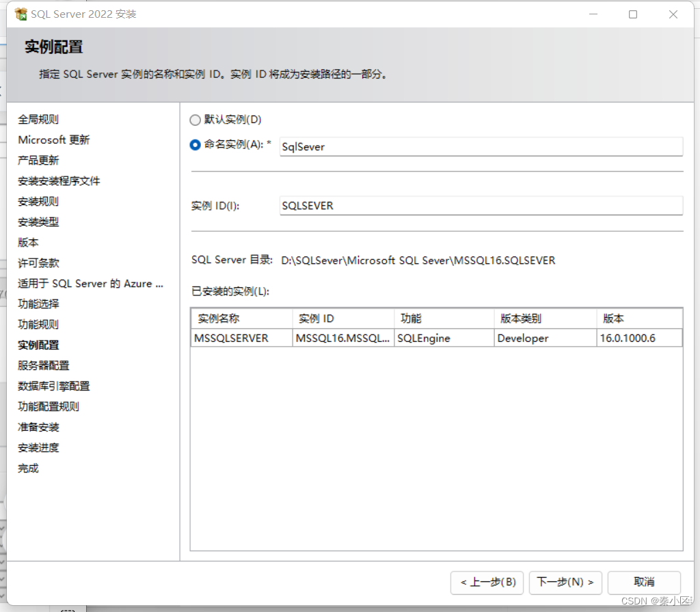Click the SQL Server directory path text
This screenshot has width=700, height=612.
[x=418, y=261]
